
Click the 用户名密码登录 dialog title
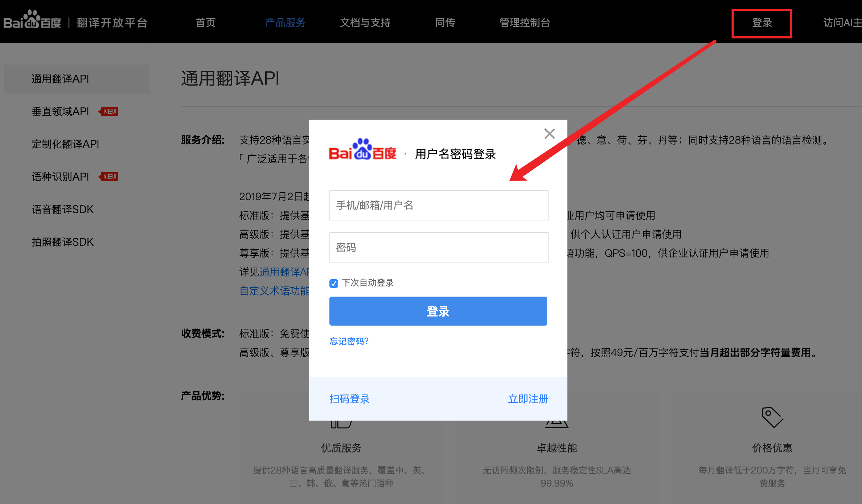point(455,154)
